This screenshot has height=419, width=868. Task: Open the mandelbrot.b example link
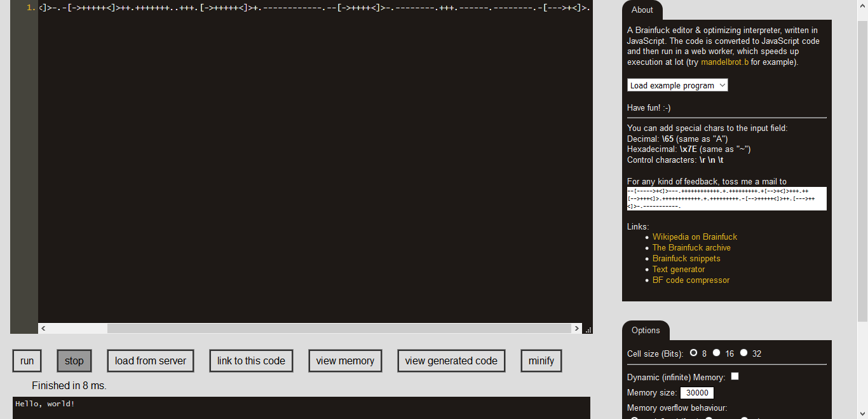[724, 62]
